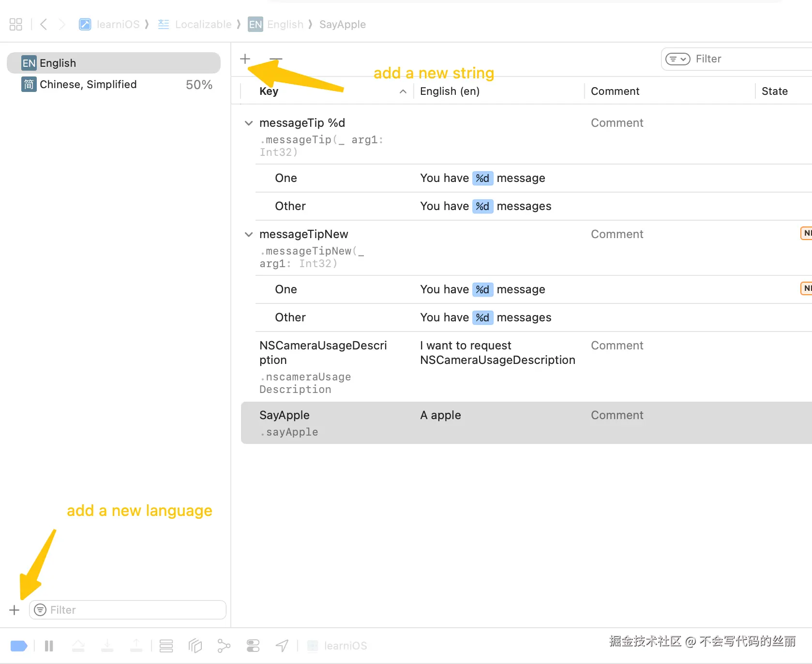Select the messageTipNew key
Screen dimensions: 812x664
[x=304, y=234]
